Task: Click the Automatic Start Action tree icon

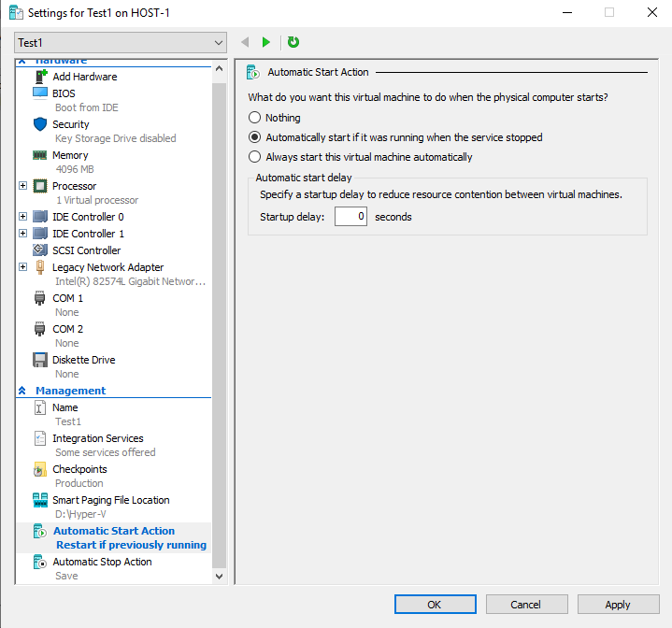Action: (40, 531)
